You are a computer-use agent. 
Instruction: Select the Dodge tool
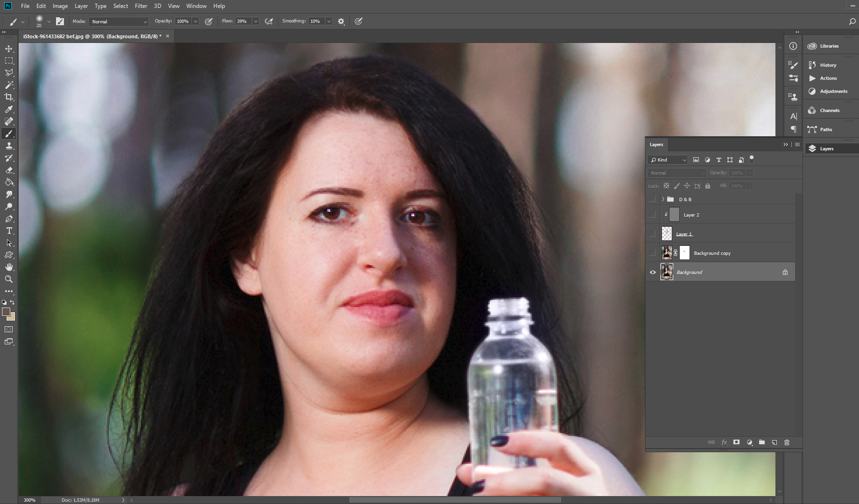tap(9, 206)
